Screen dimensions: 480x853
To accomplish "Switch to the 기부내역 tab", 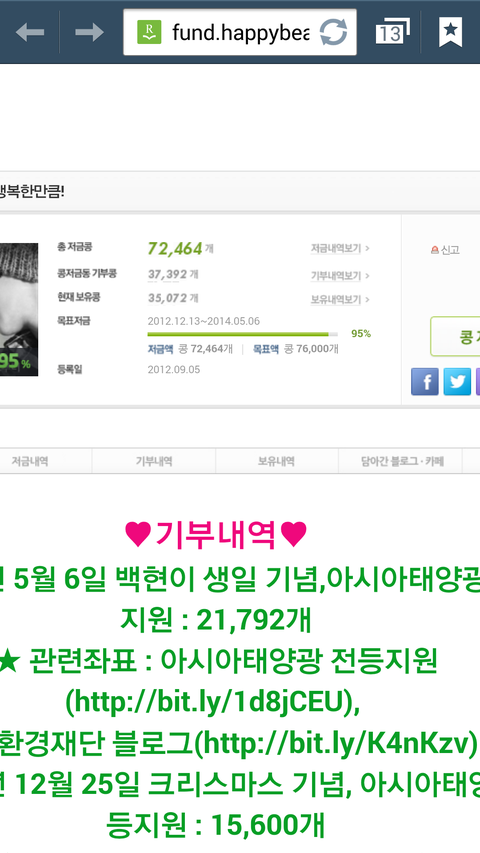I will (x=154, y=461).
